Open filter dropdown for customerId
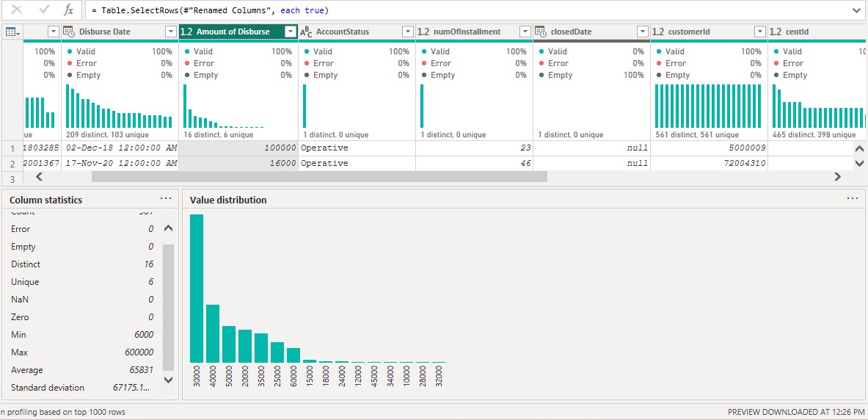The image size is (868, 420). point(759,32)
